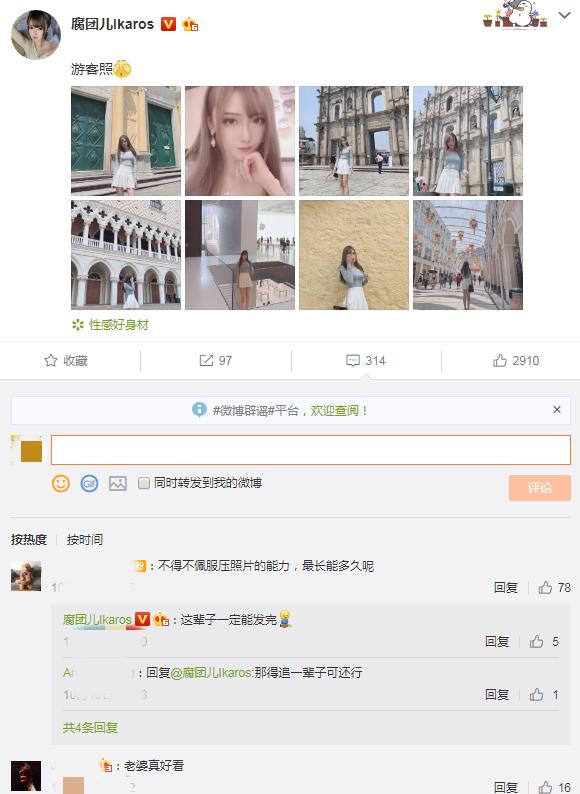
Task: Enable 同时转发到我的微博 checkbox
Action: [144, 483]
